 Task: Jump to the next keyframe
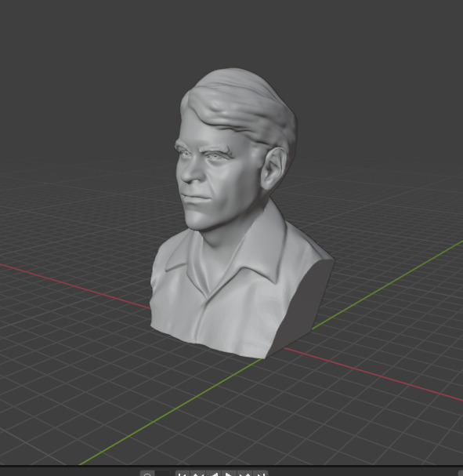click(245, 474)
